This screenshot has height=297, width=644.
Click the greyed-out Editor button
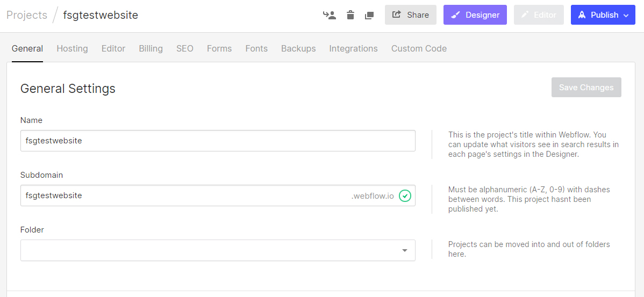[x=539, y=15]
